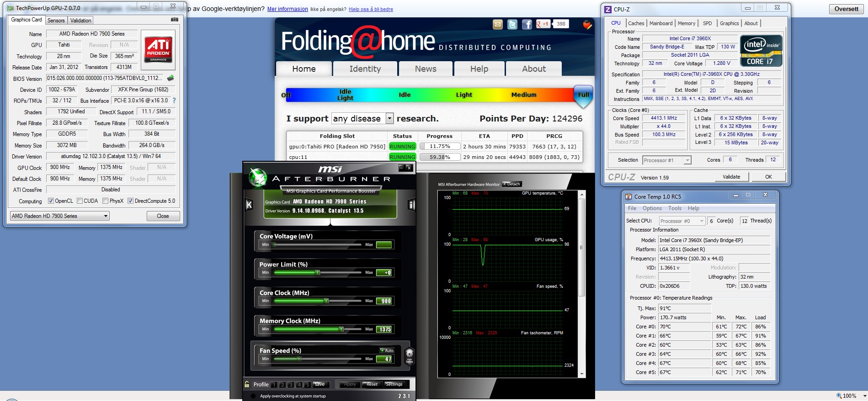Open the Tools menu in Core Temp
868x401 pixels.
tap(675, 208)
